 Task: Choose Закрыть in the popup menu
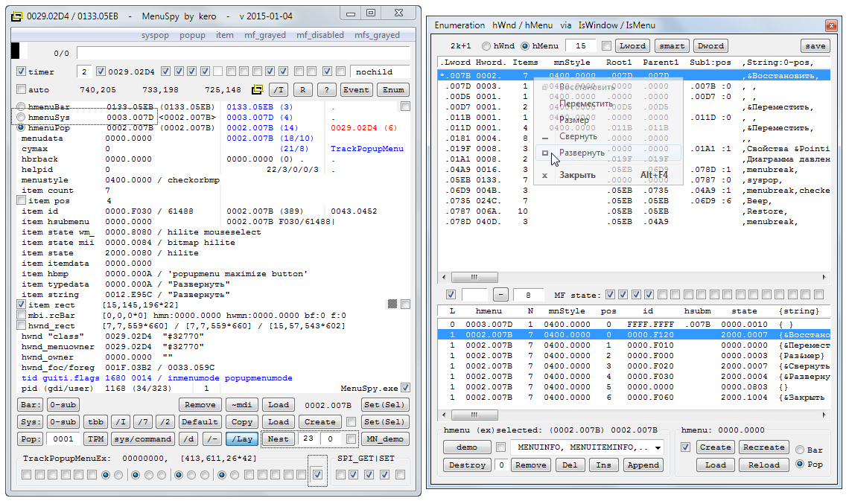577,175
